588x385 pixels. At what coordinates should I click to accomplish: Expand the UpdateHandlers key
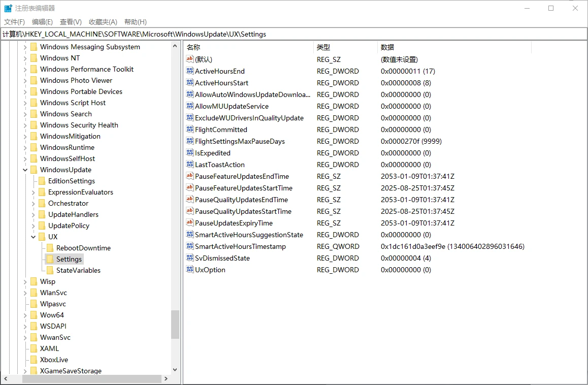pos(33,215)
